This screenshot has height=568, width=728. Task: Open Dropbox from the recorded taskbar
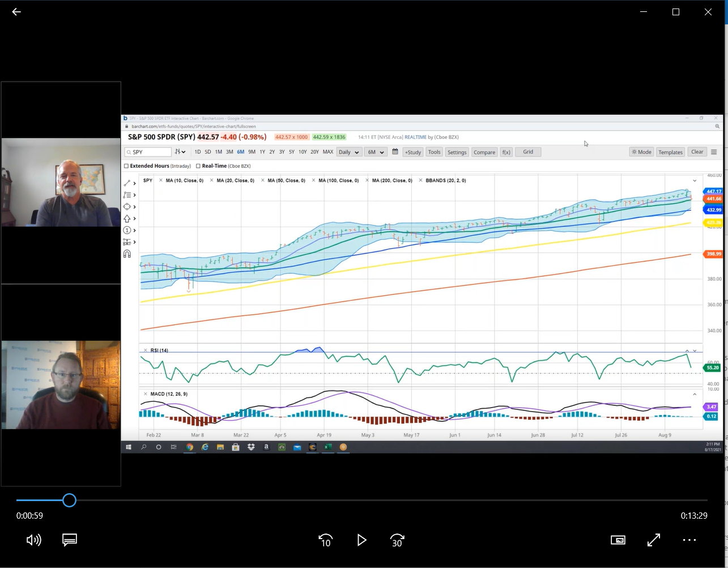click(x=251, y=447)
